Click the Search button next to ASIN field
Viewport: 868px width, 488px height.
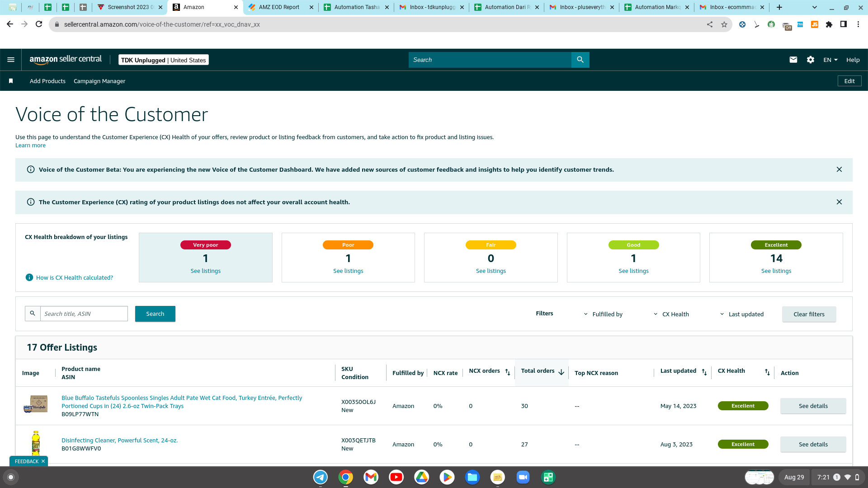click(155, 314)
